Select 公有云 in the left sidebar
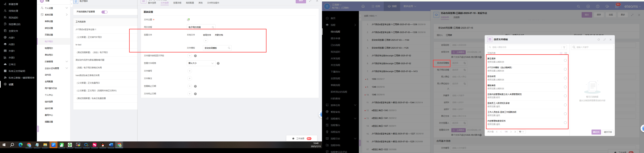 click(x=12, y=64)
